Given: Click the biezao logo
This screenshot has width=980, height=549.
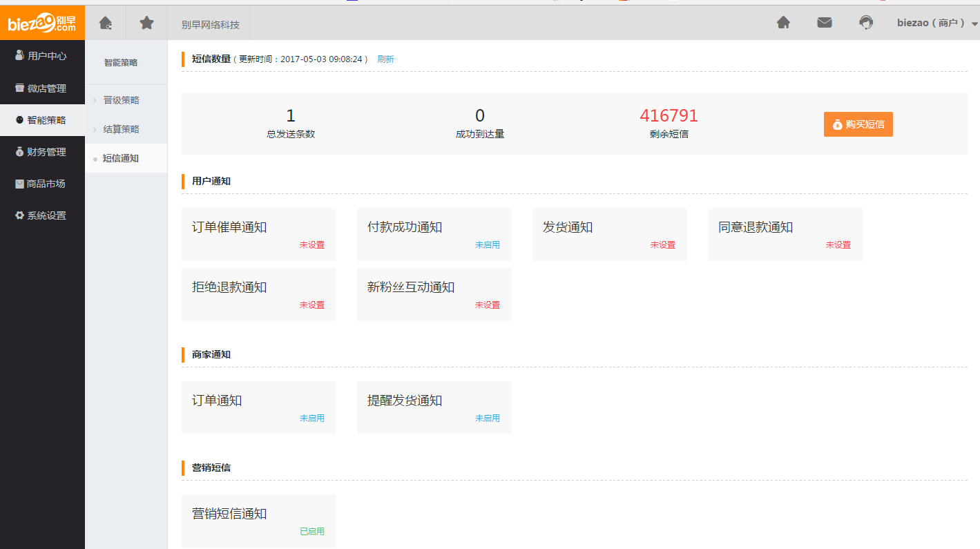Looking at the screenshot, I should [42, 23].
